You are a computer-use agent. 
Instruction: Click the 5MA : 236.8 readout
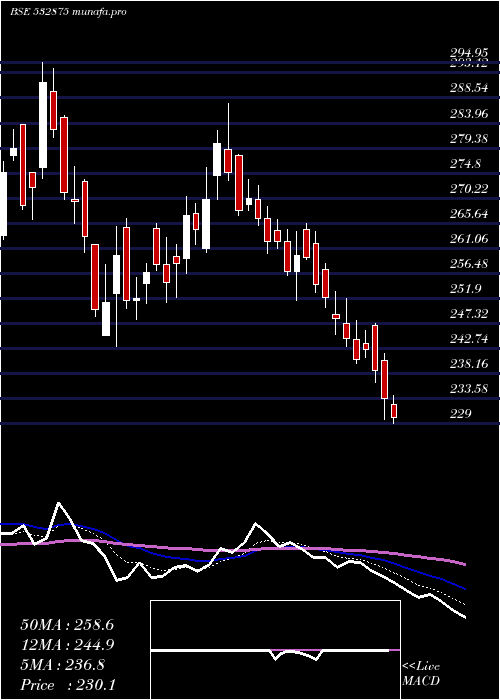pos(63,665)
